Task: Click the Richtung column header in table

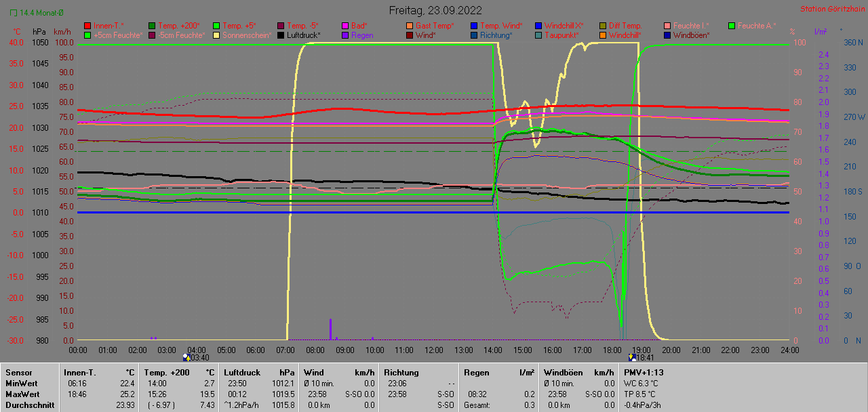Action: pyautogui.click(x=401, y=373)
